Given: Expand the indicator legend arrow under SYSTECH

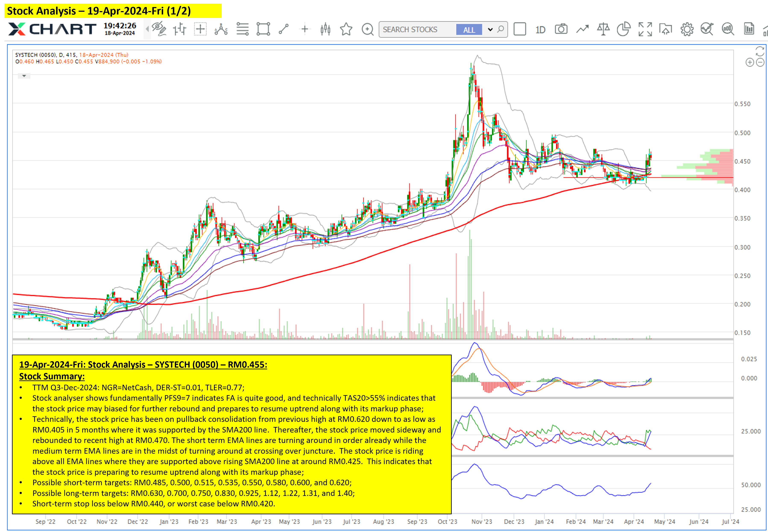Looking at the screenshot, I should coord(24,76).
